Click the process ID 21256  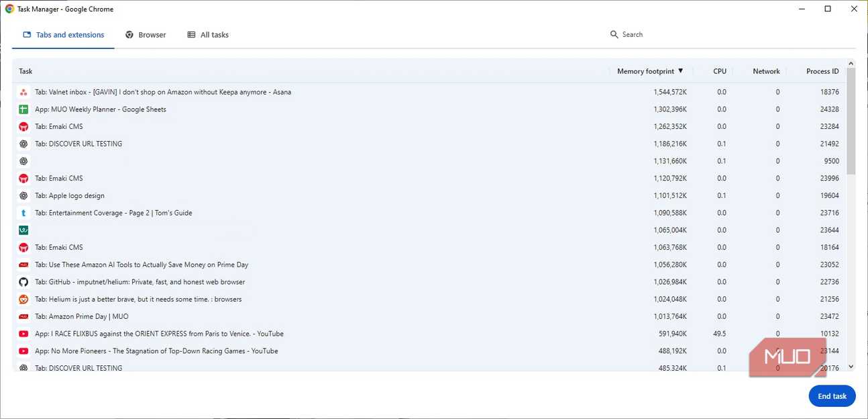point(829,299)
